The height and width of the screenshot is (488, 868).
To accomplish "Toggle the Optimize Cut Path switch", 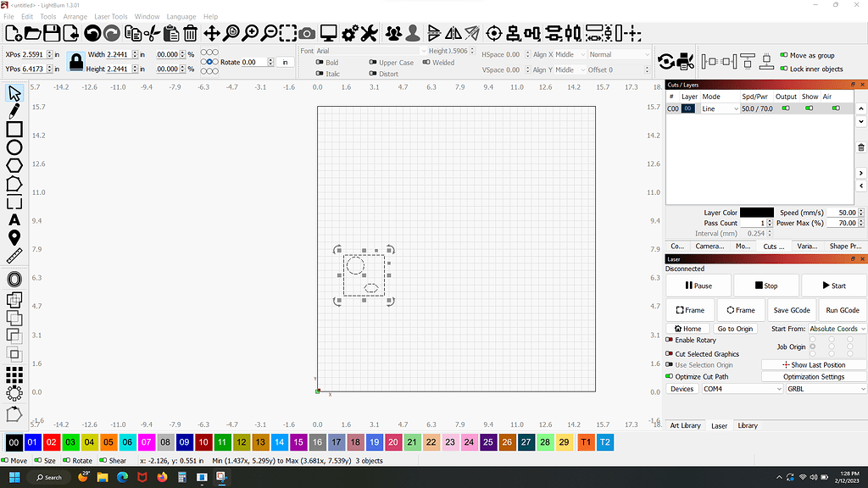I will [x=670, y=376].
